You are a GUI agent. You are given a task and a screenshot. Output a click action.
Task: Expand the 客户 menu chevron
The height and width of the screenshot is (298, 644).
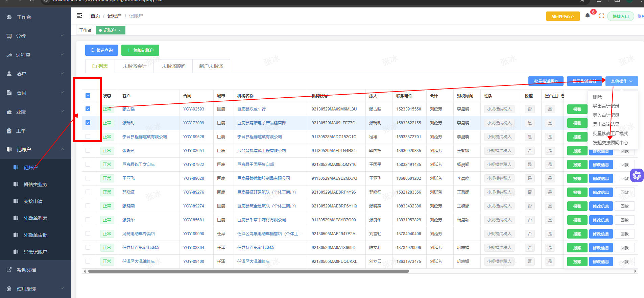tap(62, 73)
